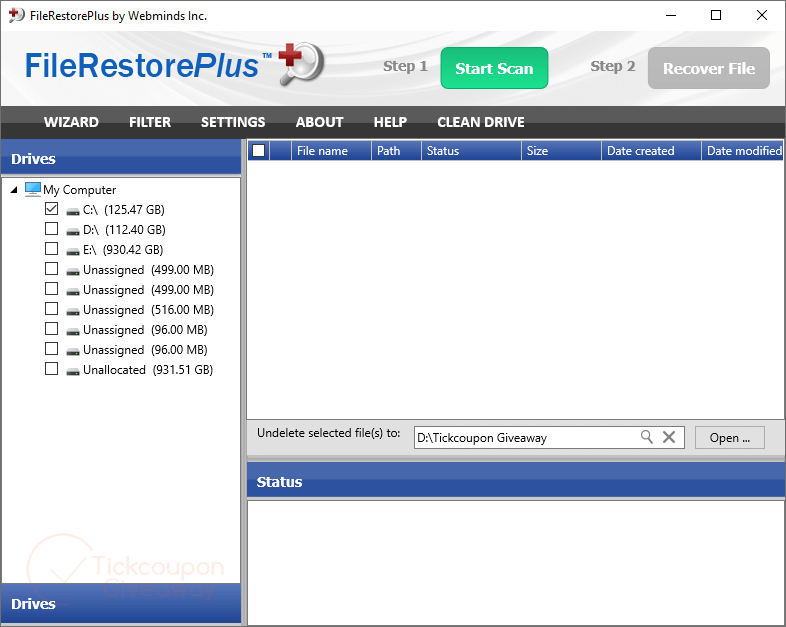This screenshot has height=627, width=786.
Task: Clear the undelete path with the X icon
Action: (669, 437)
